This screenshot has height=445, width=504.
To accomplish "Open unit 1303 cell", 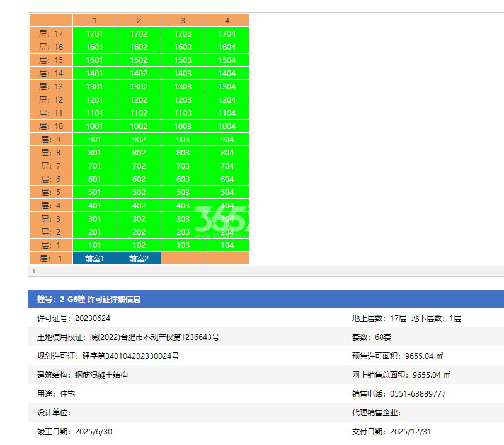I will [x=183, y=87].
